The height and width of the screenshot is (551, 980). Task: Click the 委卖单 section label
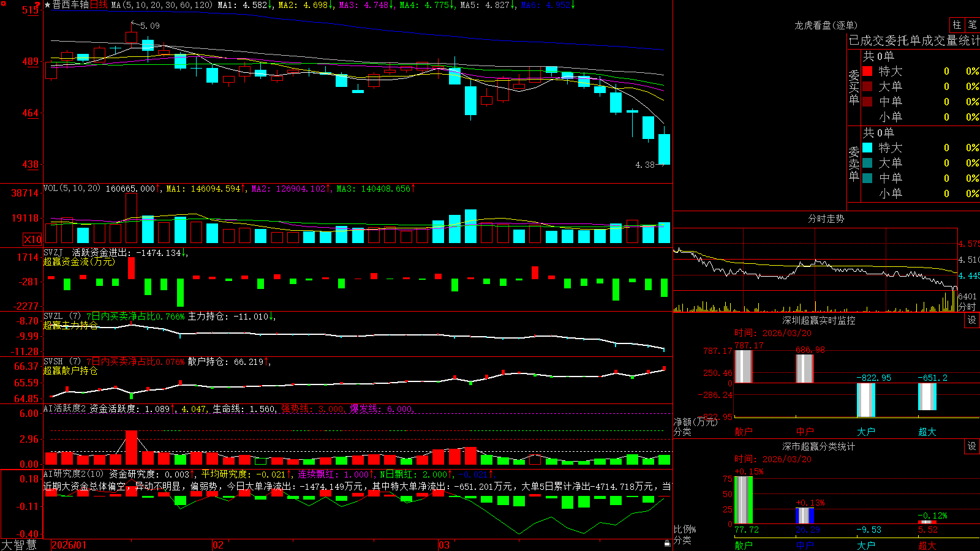click(x=854, y=163)
